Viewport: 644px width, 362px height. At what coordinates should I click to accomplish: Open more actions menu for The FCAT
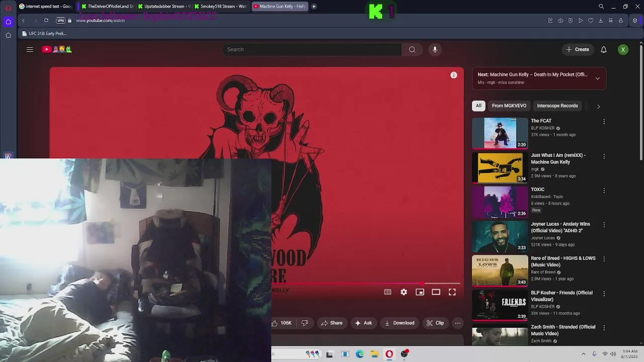(x=604, y=122)
